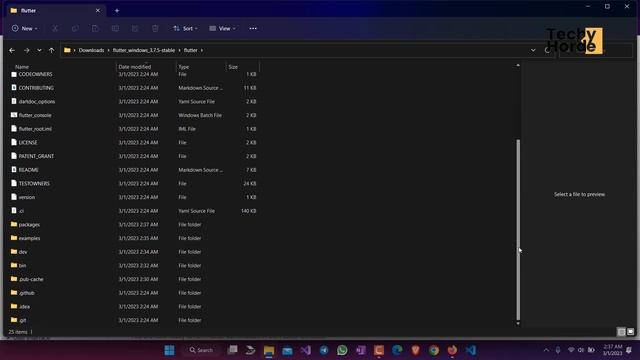
Task: Click the Share icon in toolbar
Action: pyautogui.click(x=135, y=29)
